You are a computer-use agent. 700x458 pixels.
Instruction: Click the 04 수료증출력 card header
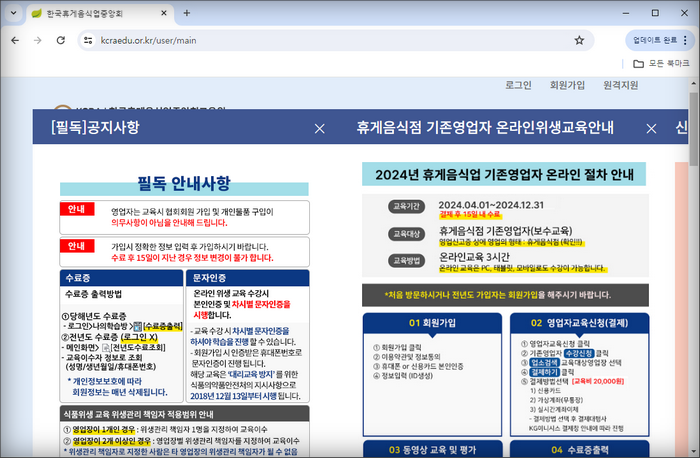579,449
